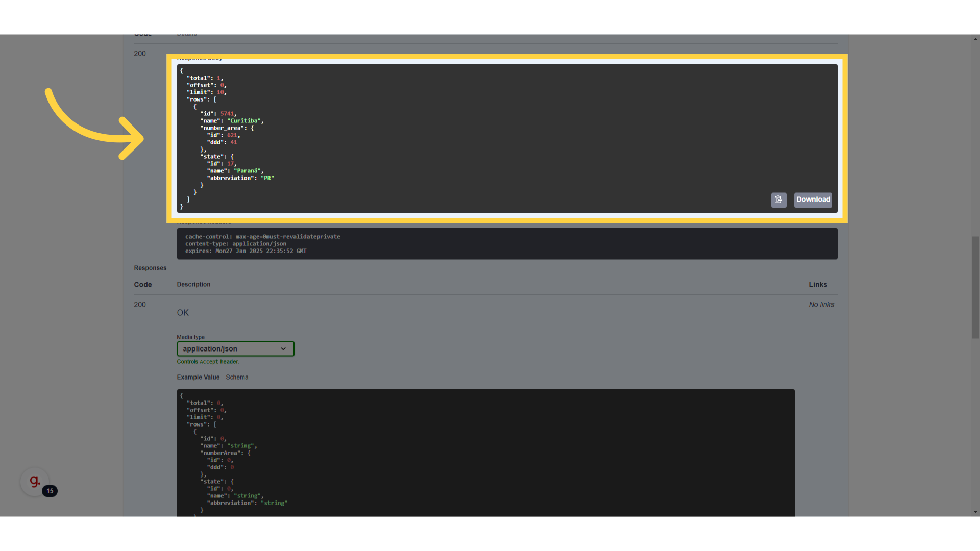The image size is (980, 551).
Task: Click the 'Links' column header
Action: [x=818, y=285]
